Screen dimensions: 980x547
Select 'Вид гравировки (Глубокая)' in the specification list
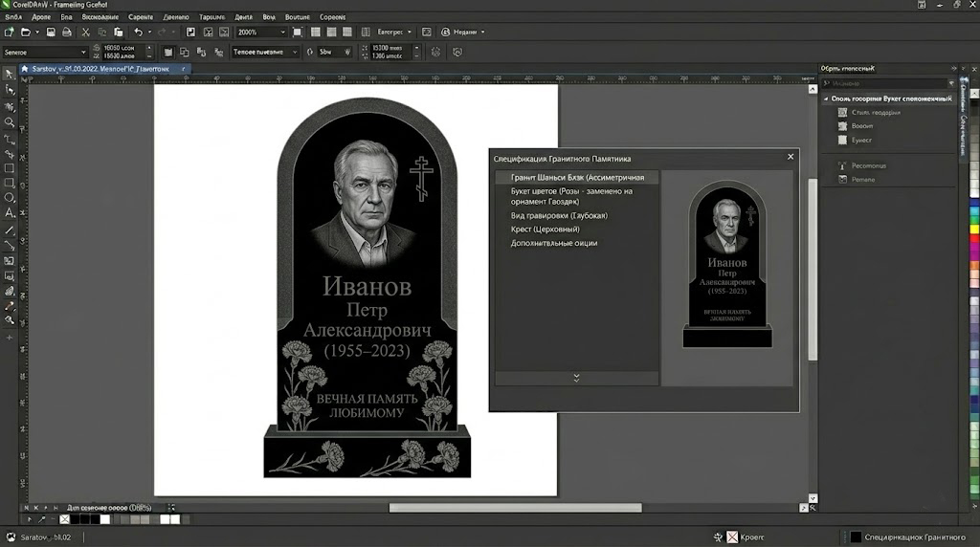559,216
